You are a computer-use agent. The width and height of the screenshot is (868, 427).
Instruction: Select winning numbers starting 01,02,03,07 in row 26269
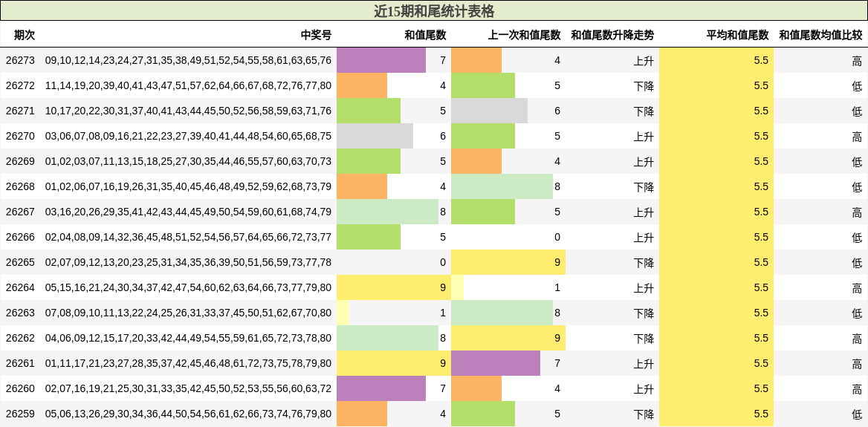[x=188, y=161]
